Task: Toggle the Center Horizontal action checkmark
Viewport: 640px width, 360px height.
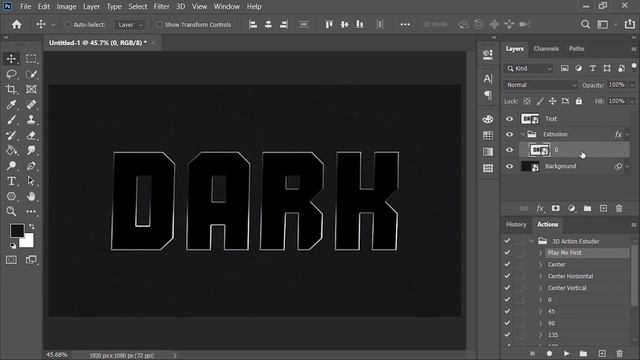Action: pyautogui.click(x=507, y=276)
